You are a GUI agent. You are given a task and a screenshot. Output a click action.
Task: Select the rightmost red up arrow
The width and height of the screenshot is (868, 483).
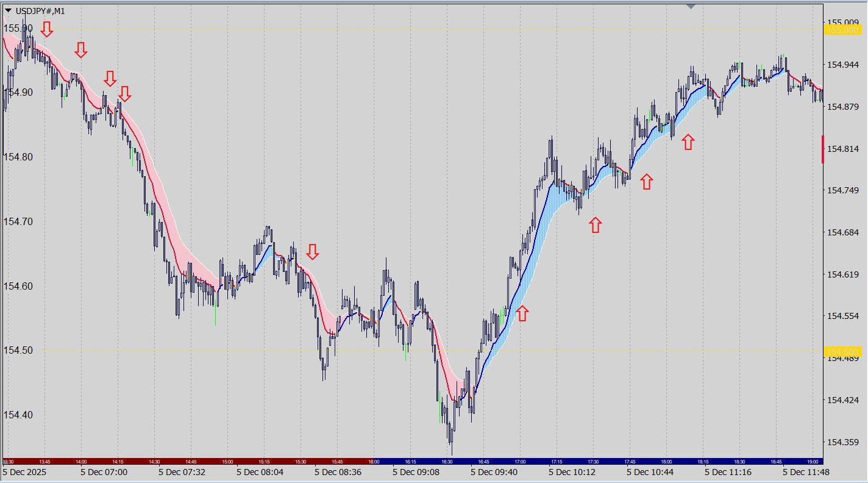click(688, 142)
